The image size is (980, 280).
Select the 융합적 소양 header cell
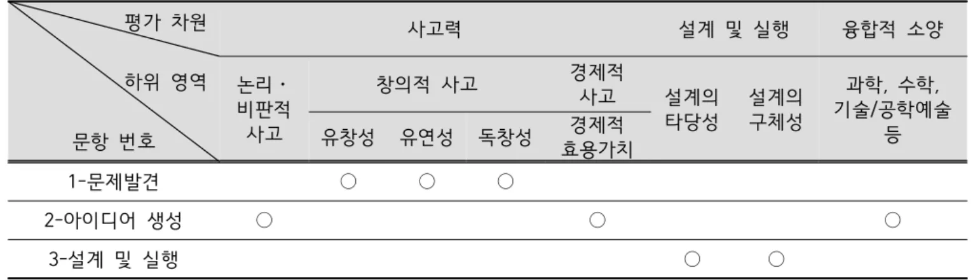tap(892, 30)
